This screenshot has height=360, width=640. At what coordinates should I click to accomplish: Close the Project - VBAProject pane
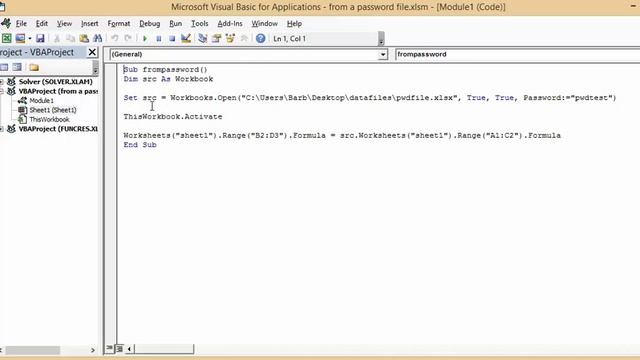point(92,52)
